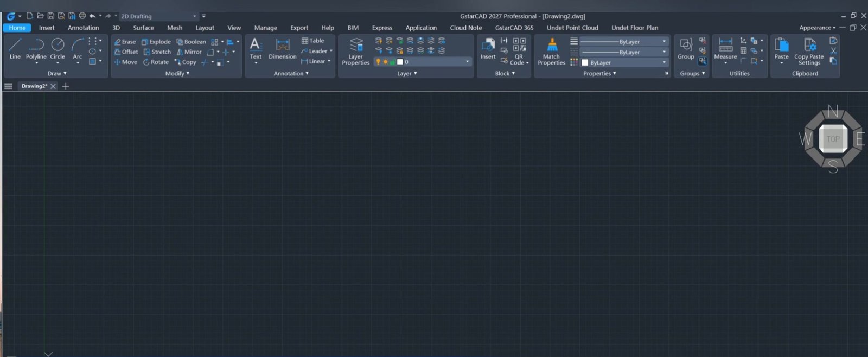
Task: Select the Copy tool in Modify panel
Action: coord(186,62)
